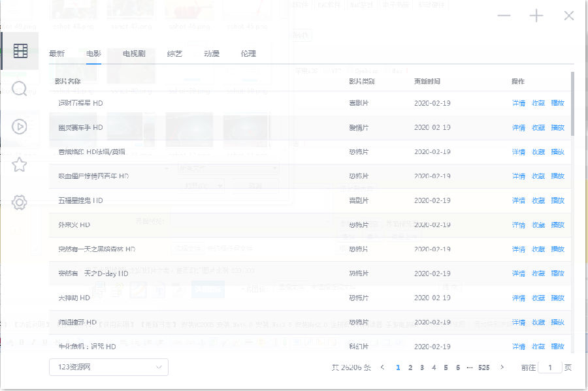
Task: Open the 综艺 category tab
Action: [174, 54]
